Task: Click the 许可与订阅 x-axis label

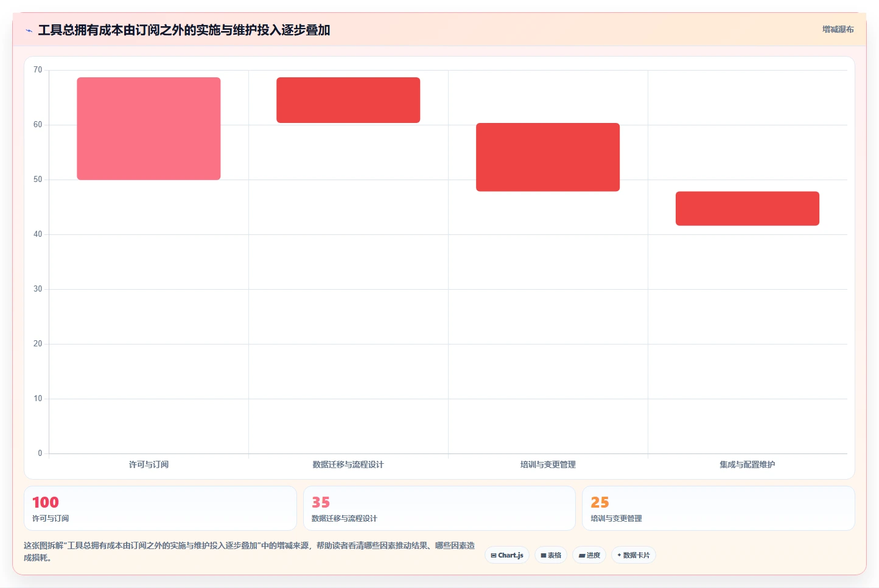Action: pos(149,464)
